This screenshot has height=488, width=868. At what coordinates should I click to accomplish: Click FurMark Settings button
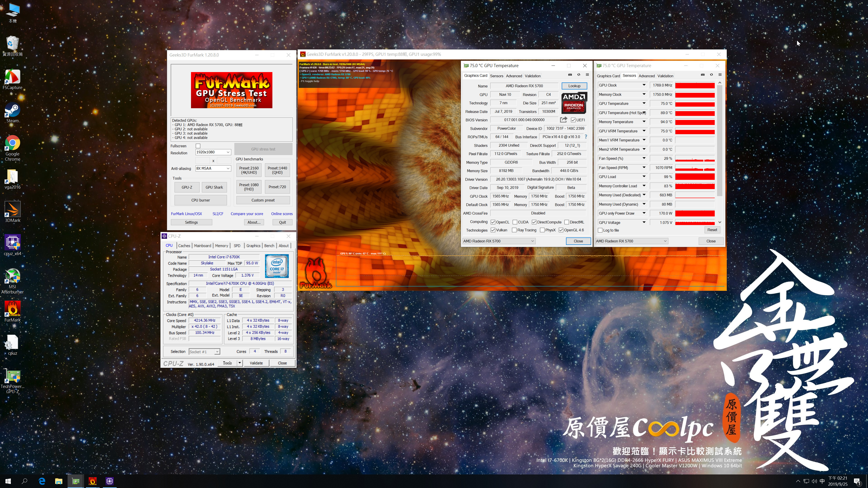click(191, 222)
